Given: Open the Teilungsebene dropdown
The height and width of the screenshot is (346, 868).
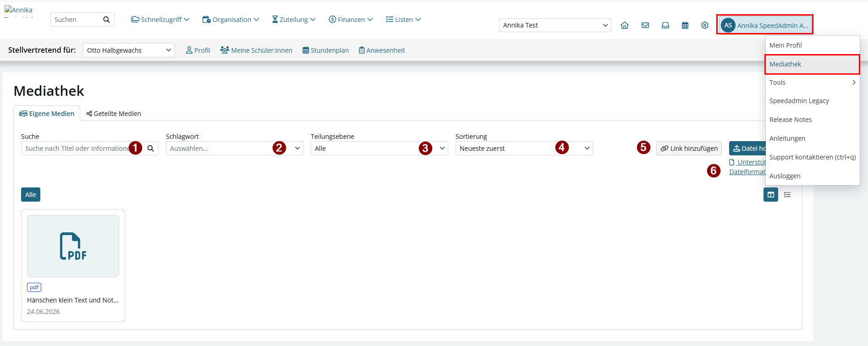Looking at the screenshot, I should coord(379,148).
